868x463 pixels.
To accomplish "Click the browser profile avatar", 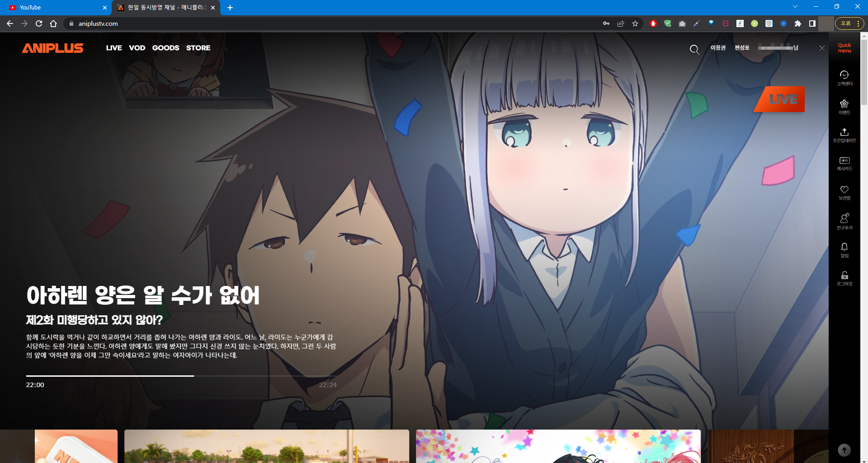I will (826, 23).
